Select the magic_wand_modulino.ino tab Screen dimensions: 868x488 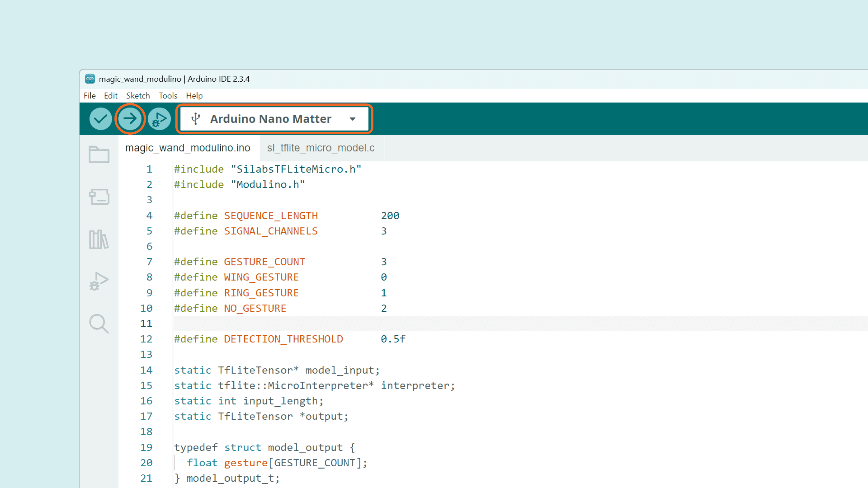point(187,148)
